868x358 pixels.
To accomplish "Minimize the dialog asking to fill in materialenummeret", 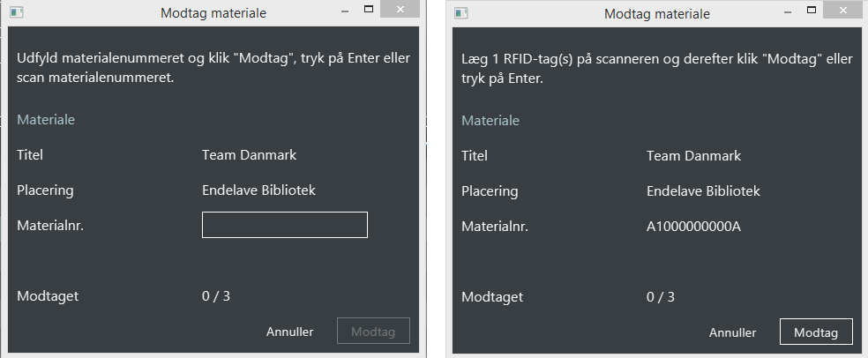I will (345, 11).
